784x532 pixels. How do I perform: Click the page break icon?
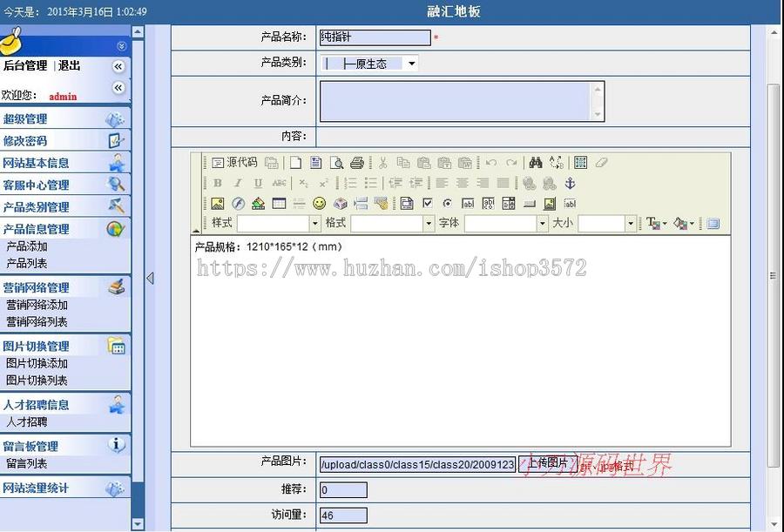click(x=361, y=204)
